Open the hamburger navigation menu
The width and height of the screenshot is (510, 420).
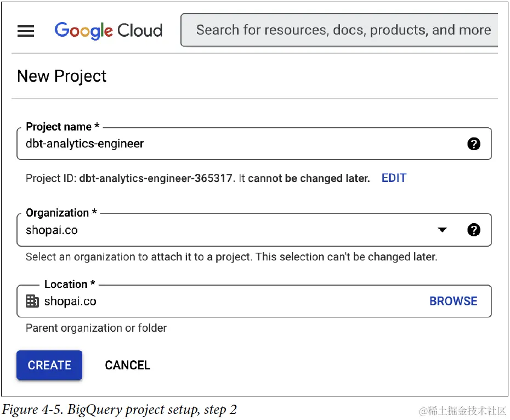click(x=26, y=31)
